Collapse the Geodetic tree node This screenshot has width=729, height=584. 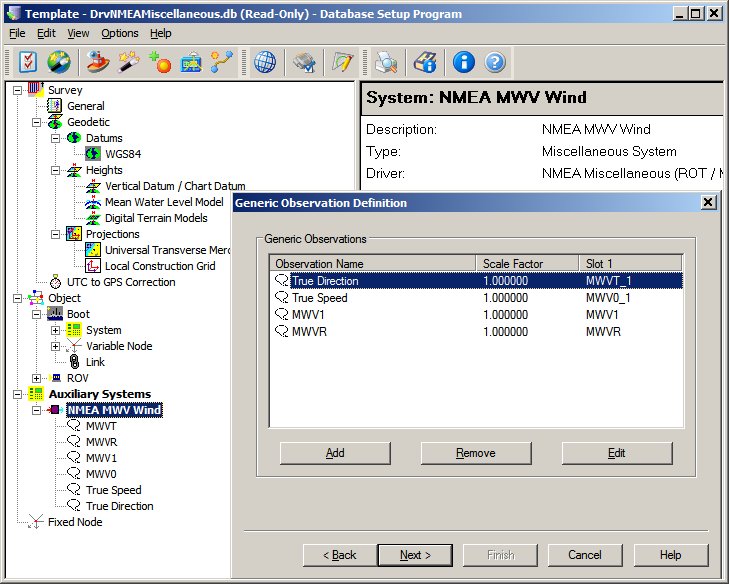coord(37,122)
